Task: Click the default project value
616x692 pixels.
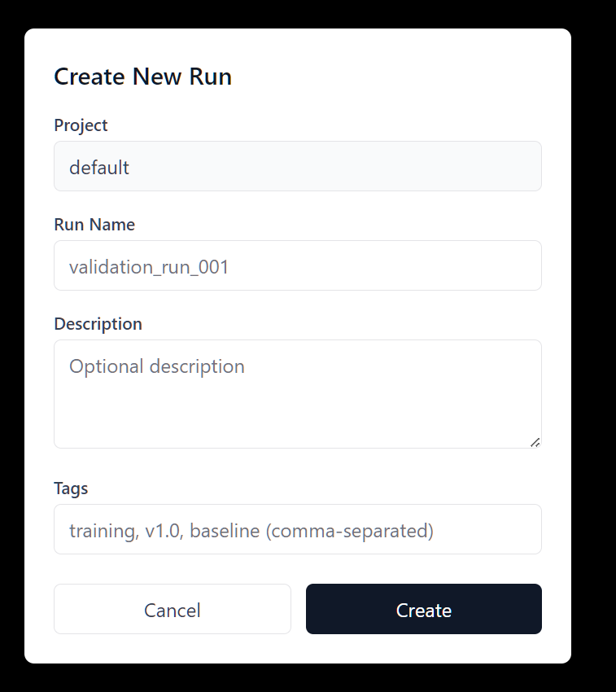Action: (99, 166)
